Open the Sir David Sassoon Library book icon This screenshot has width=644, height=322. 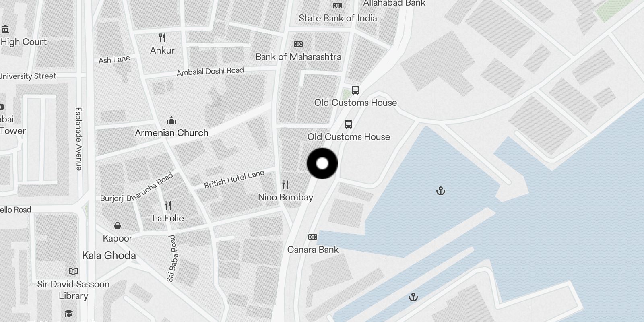(73, 272)
